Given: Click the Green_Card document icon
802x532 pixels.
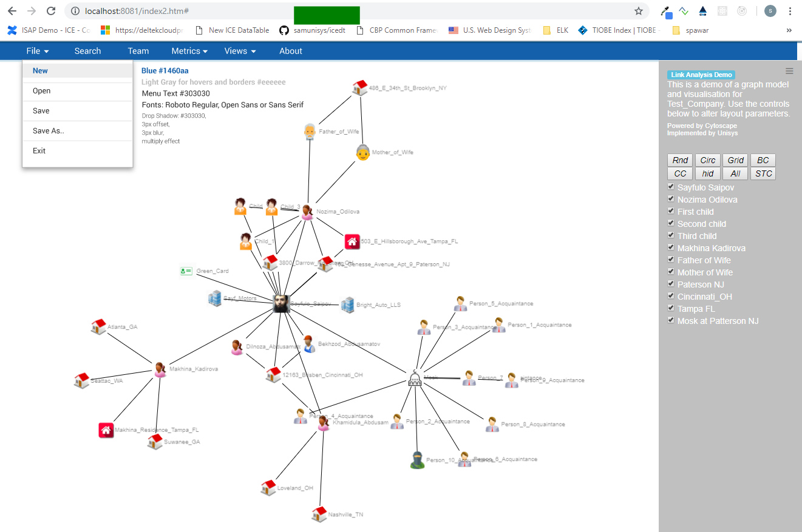Looking at the screenshot, I should 186,271.
